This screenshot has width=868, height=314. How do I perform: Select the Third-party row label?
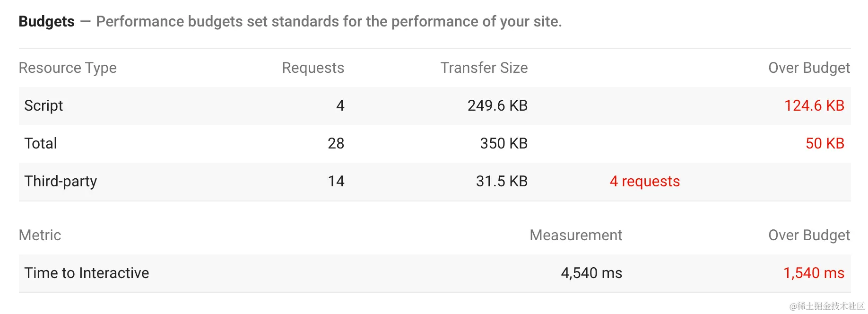coord(61,182)
